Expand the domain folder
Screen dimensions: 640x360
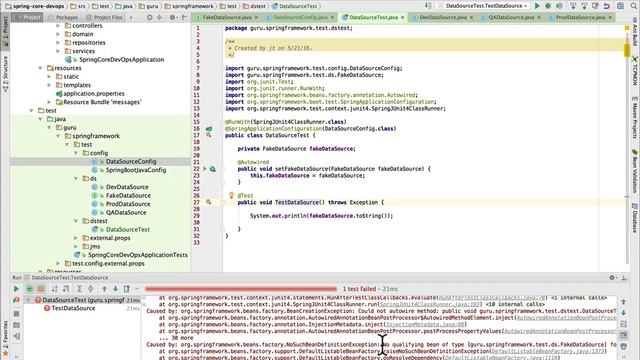tap(58, 34)
